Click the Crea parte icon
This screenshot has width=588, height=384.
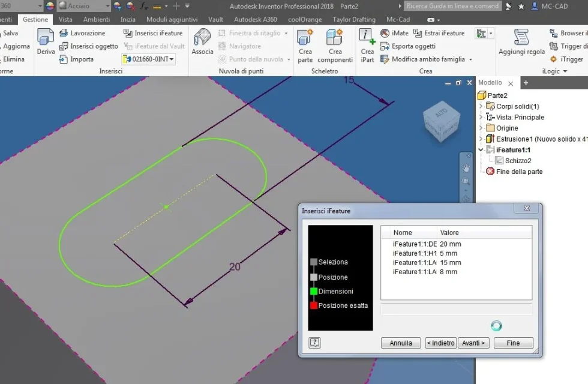(x=305, y=37)
